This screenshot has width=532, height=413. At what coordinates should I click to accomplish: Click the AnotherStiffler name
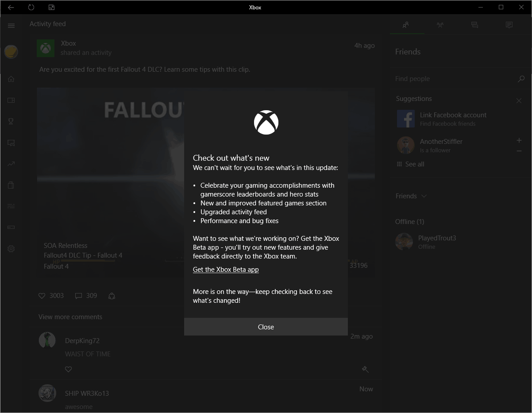pyautogui.click(x=441, y=142)
